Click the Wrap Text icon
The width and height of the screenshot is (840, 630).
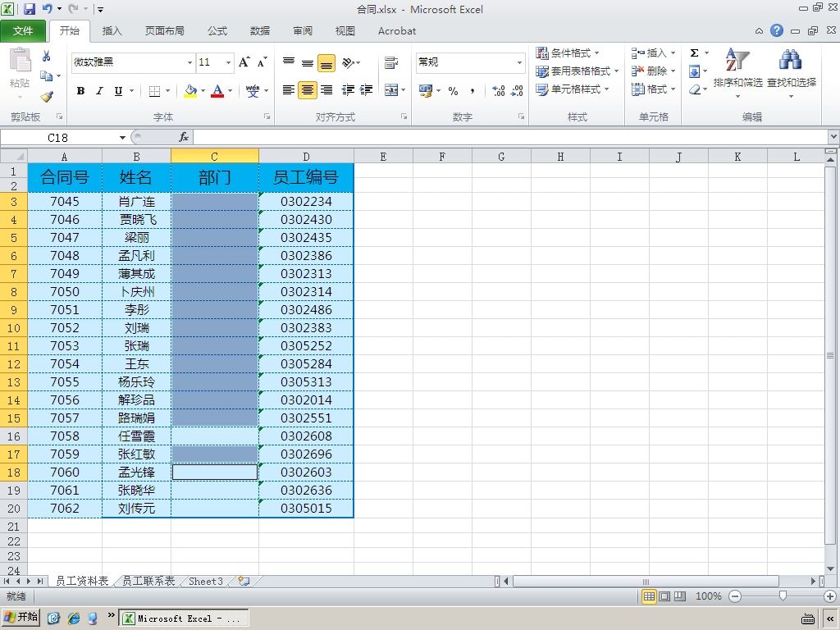pyautogui.click(x=391, y=62)
